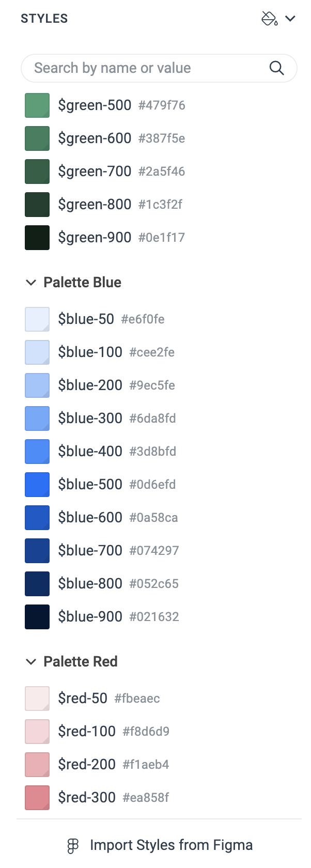Open the fill styles icon at top right
The height and width of the screenshot is (868, 311).
268,18
